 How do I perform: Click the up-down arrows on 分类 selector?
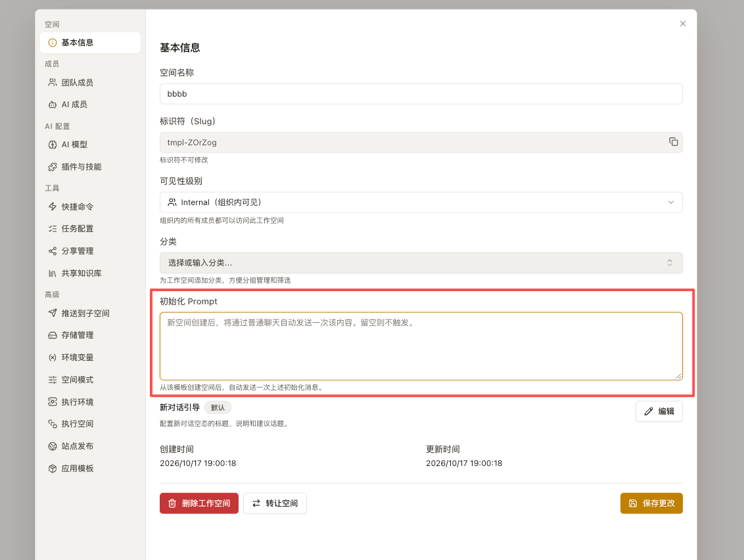click(x=670, y=263)
